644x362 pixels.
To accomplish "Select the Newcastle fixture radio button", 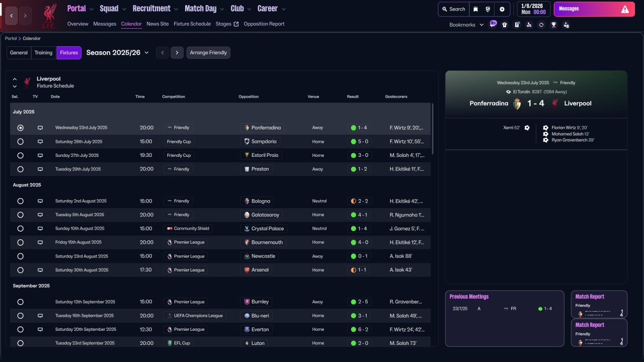I will (x=20, y=256).
